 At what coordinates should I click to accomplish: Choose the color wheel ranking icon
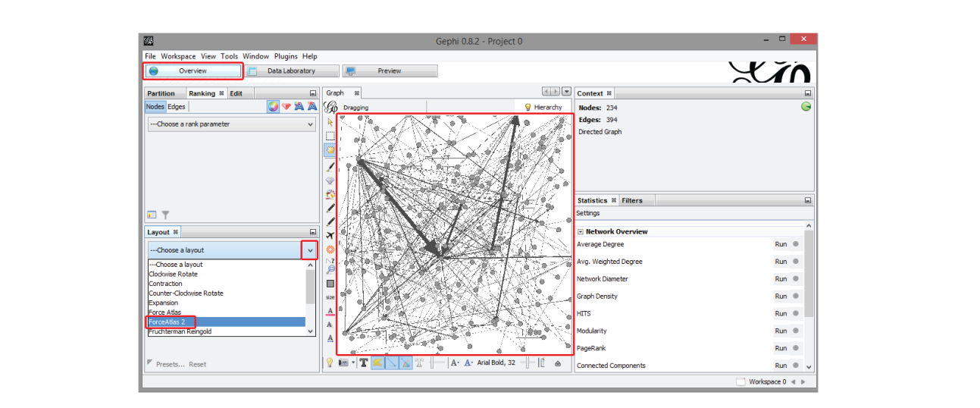coord(273,107)
